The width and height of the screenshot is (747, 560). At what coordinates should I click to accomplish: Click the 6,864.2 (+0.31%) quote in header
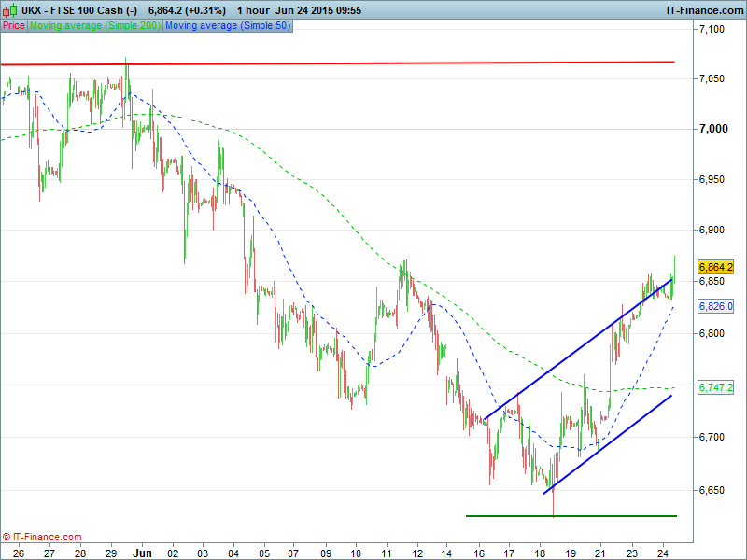(187, 10)
